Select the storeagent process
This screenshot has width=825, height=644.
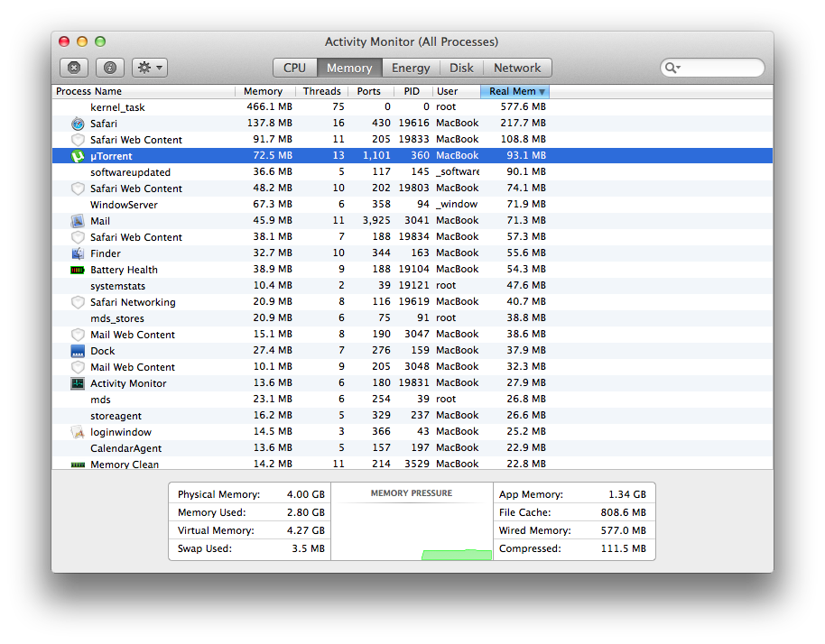coord(412,415)
